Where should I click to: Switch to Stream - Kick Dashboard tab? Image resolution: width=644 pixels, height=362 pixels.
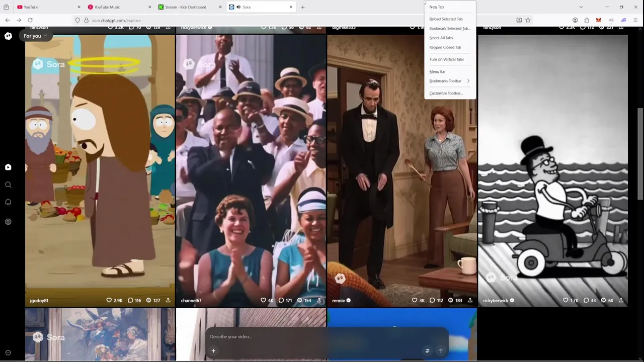click(190, 7)
